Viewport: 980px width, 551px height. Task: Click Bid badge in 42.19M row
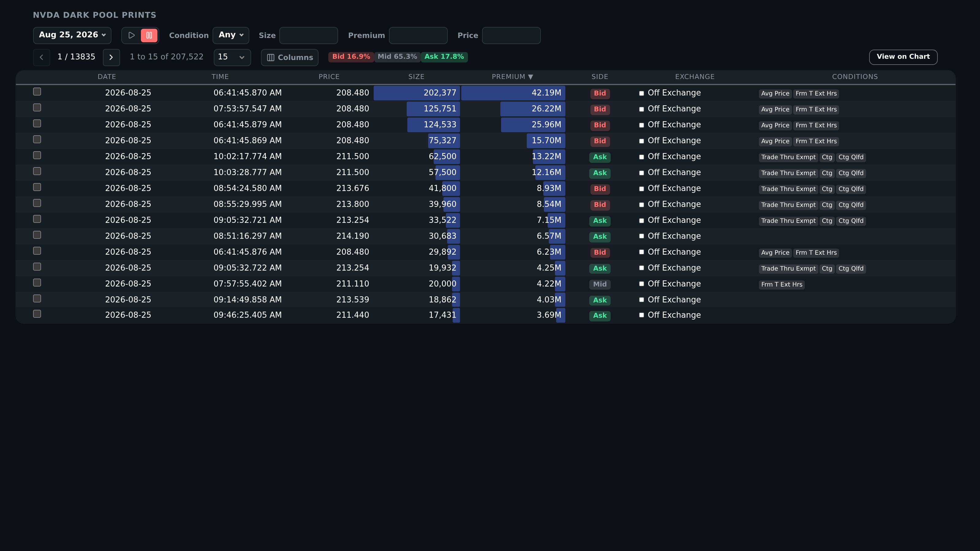pos(600,94)
